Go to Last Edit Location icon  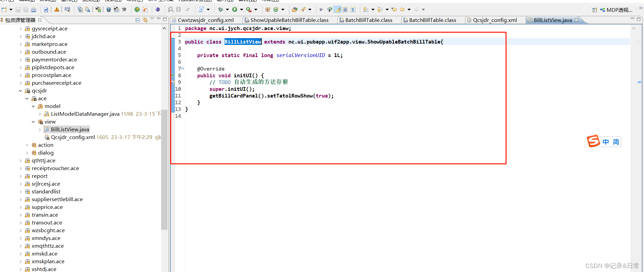pos(394,9)
